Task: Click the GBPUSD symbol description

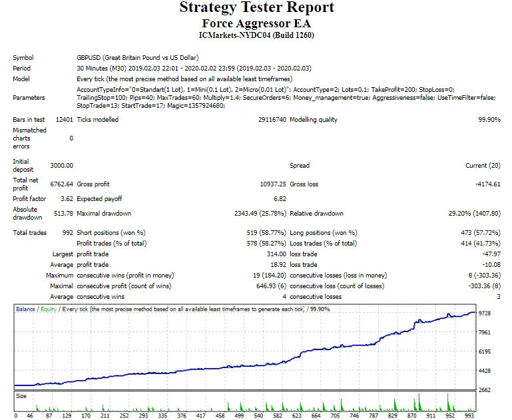Action: tap(137, 58)
